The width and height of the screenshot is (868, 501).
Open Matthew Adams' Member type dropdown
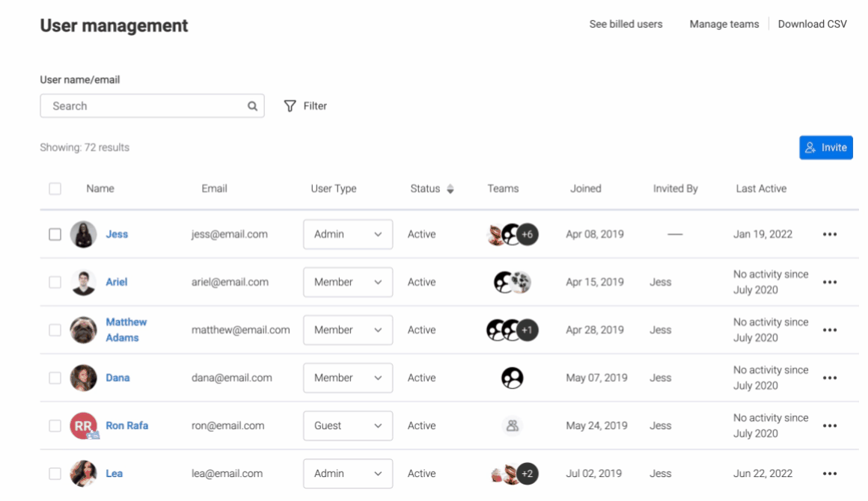coord(348,330)
